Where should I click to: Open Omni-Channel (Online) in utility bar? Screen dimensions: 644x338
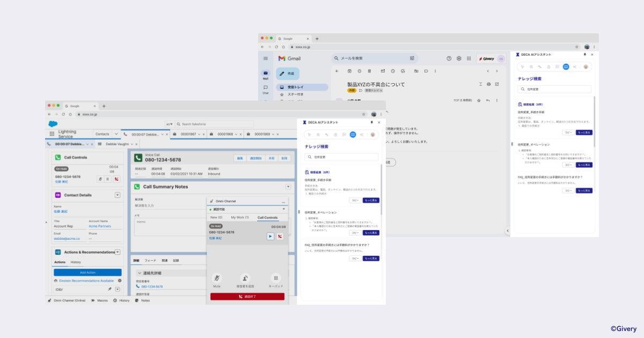pyautogui.click(x=67, y=300)
